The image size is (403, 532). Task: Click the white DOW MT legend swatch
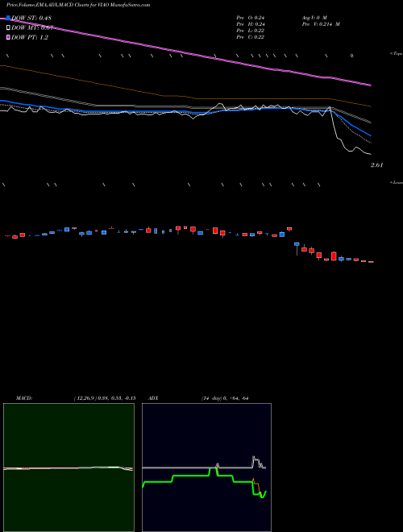pos(8,28)
